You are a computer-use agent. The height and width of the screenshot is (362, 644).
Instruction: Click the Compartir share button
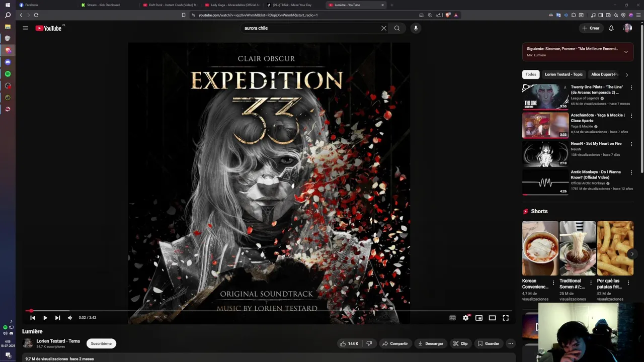(395, 343)
